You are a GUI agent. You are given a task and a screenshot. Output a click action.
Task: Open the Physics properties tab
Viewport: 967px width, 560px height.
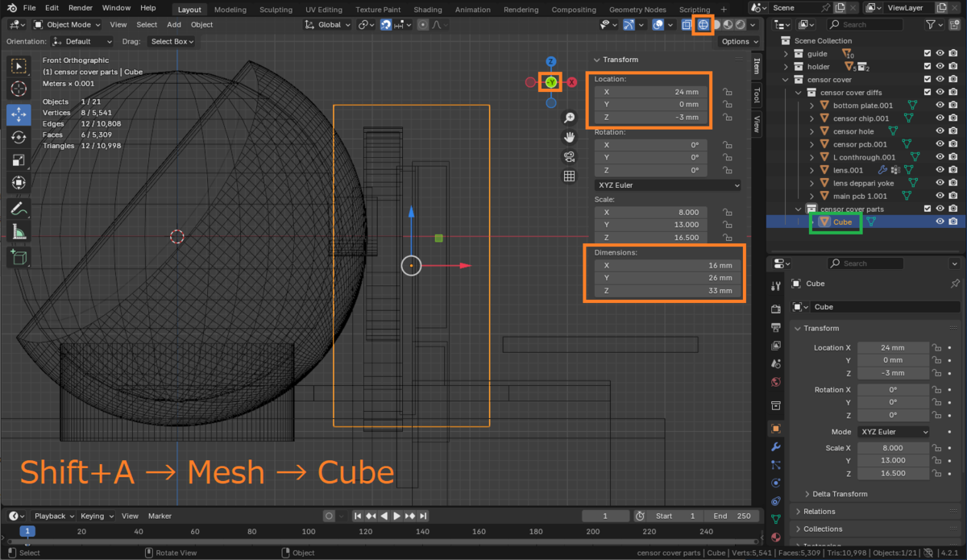[776, 483]
